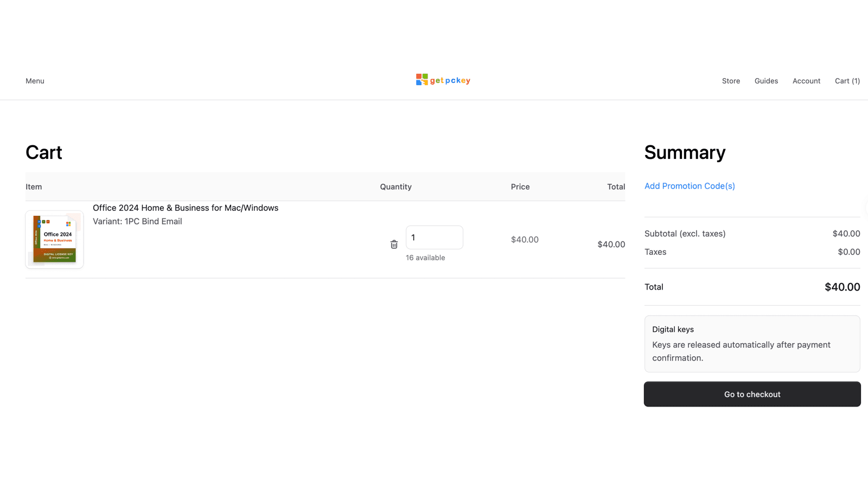Click the item price $40.00 under Price
Viewport: 868px width, 488px height.
pos(525,240)
